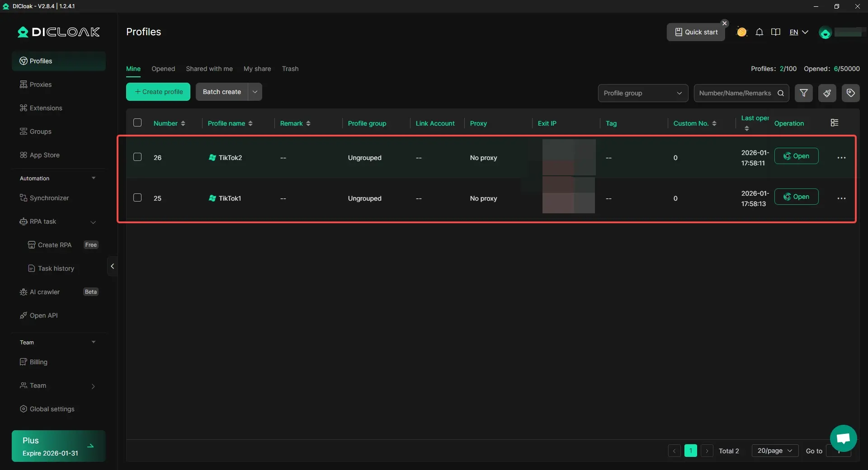This screenshot has width=868, height=470.
Task: Go to Proxies in sidebar
Action: pos(41,85)
